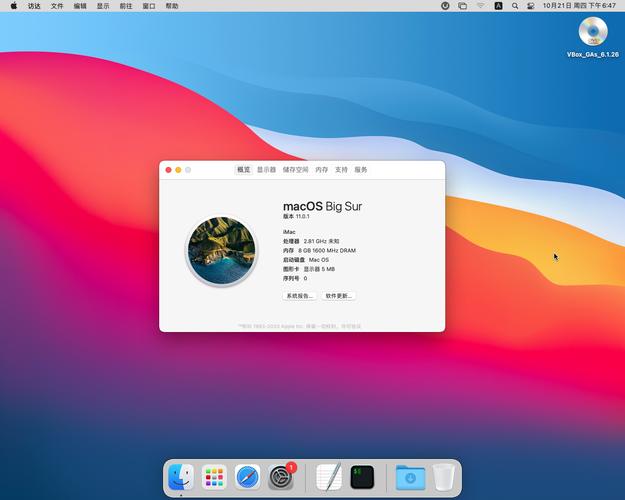Open Finder from the Dock
This screenshot has width=625, height=500.
[x=181, y=477]
